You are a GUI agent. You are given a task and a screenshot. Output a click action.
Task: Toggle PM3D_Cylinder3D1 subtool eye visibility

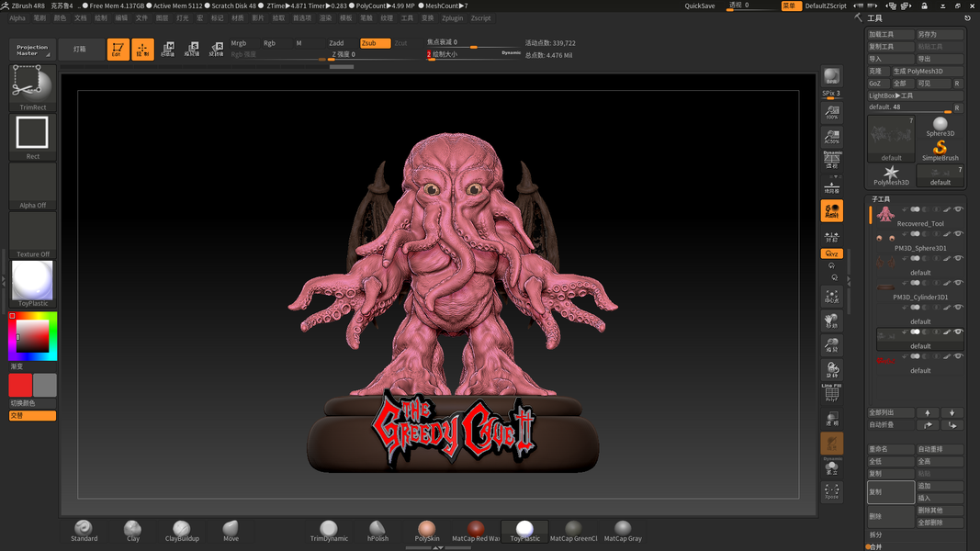[x=958, y=283]
